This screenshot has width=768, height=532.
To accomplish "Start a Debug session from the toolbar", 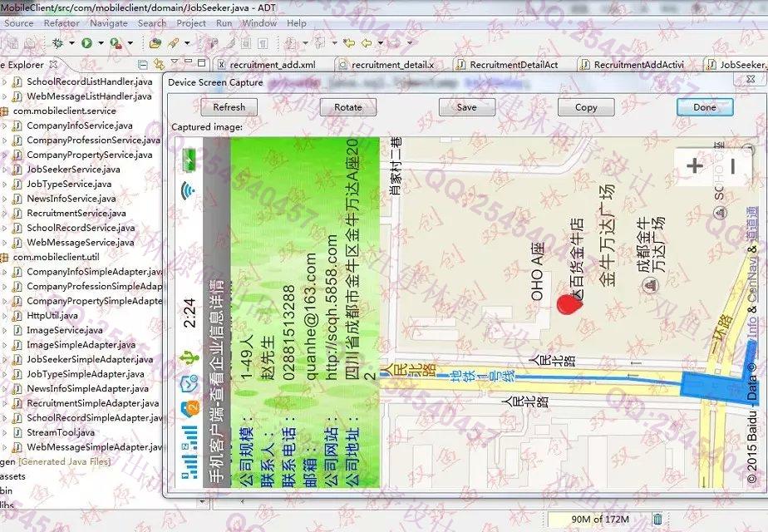I will click(x=57, y=43).
